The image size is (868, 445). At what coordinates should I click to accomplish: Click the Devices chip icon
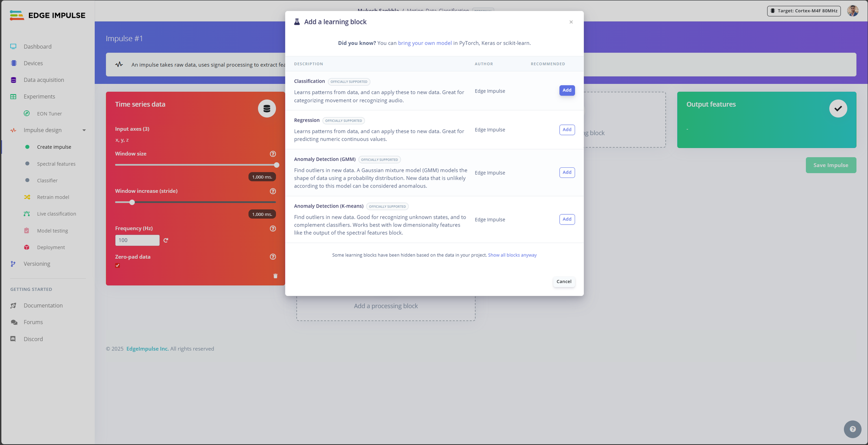point(13,63)
